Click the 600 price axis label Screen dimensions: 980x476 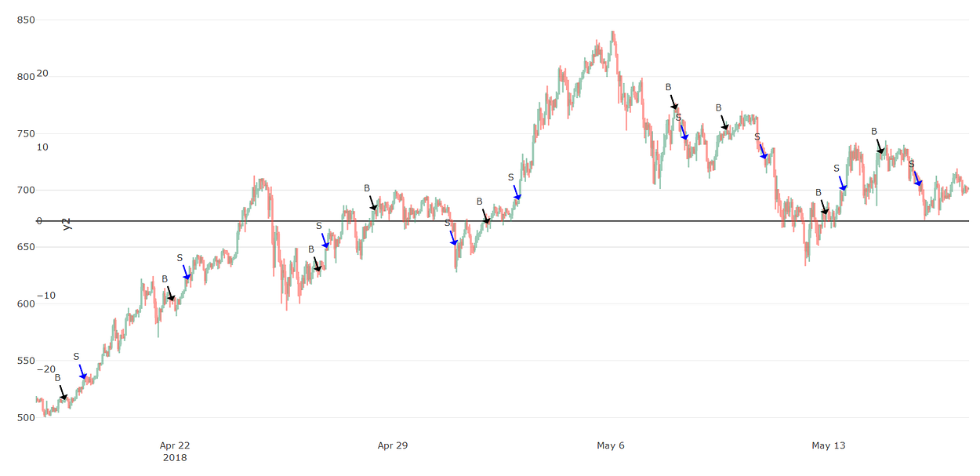point(25,303)
